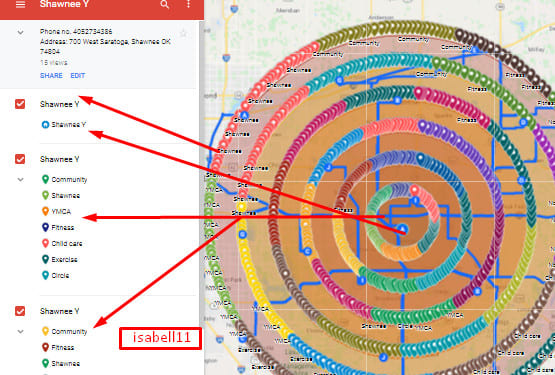Click the pink Child care pin icon
Viewport: 555px width, 375px height.
(45, 243)
